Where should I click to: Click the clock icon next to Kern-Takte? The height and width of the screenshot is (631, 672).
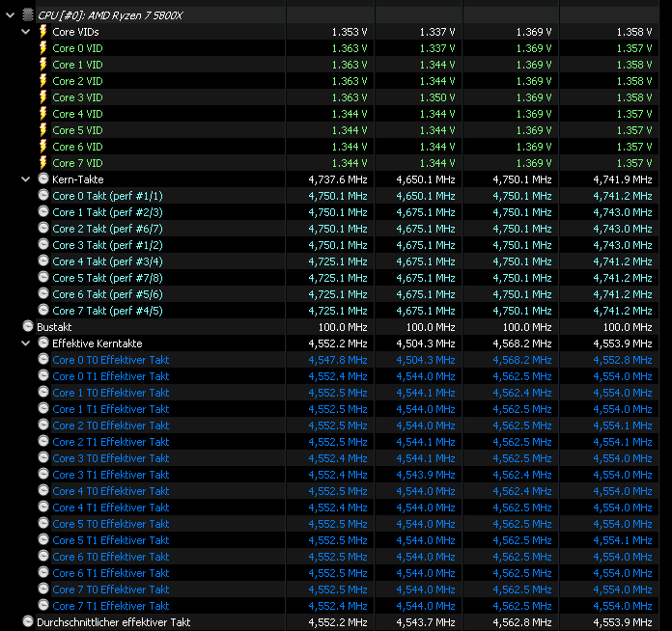[43, 178]
